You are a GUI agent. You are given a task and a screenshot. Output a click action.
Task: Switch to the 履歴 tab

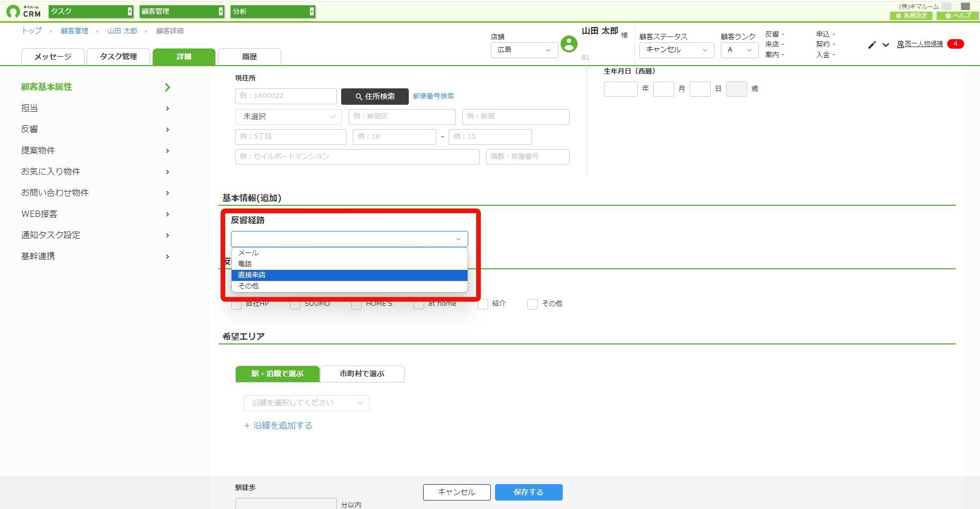pyautogui.click(x=250, y=57)
